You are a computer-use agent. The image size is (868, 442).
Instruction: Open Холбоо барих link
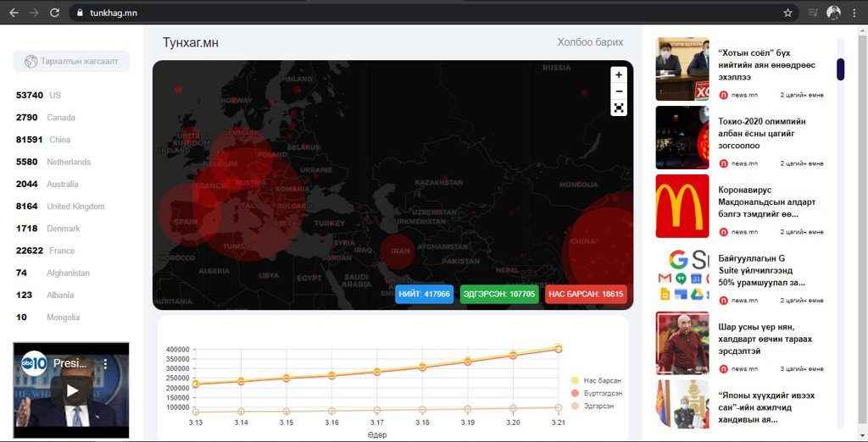pos(590,42)
